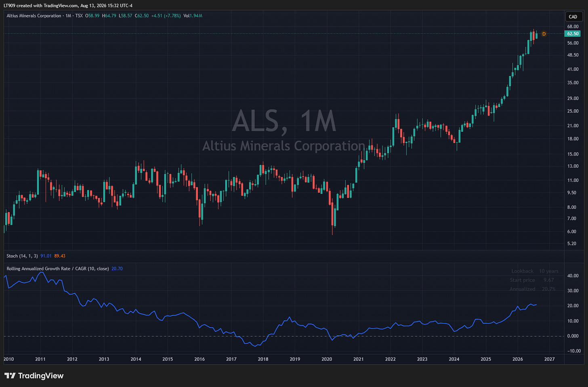588x387 pixels.
Task: Click the 25.00 price axis label
Action: (573, 111)
